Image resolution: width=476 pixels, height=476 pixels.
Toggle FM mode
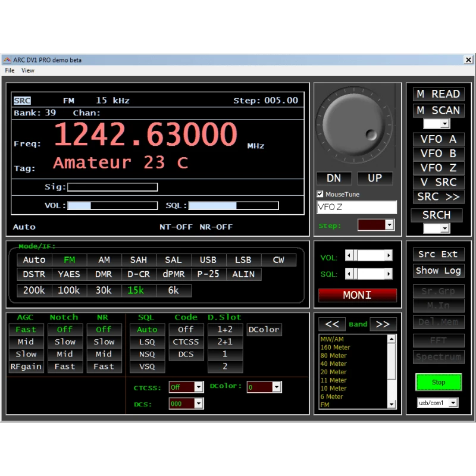70,260
